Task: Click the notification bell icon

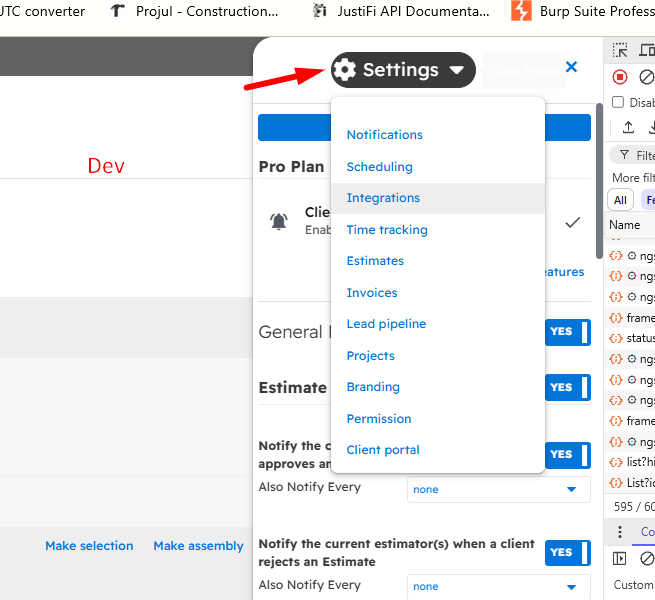Action: pos(279,221)
